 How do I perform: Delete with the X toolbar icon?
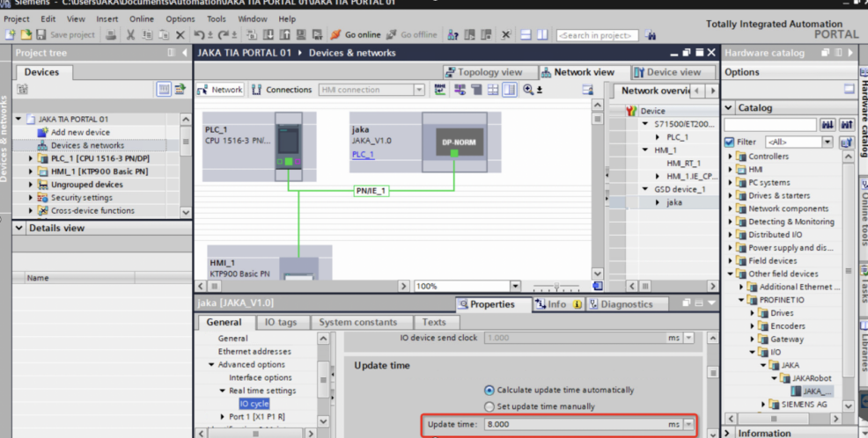pyautogui.click(x=180, y=34)
